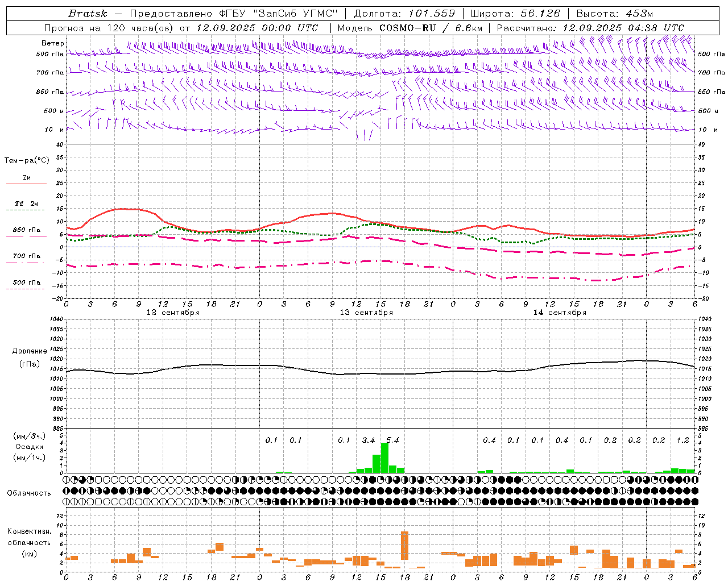Image resolution: width=728 pixels, height=582 pixels.
Task: Click the "Давление" pressure panel label
Action: coord(30,351)
